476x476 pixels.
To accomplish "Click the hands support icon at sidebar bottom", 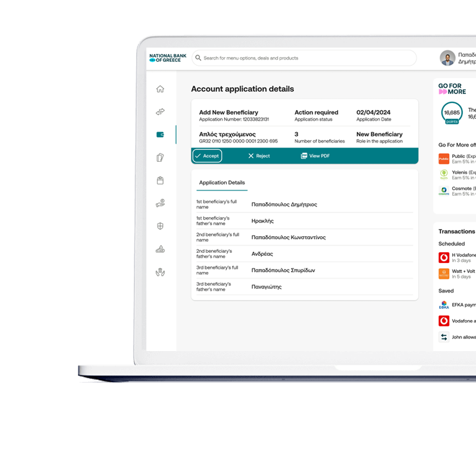I will coord(159,272).
